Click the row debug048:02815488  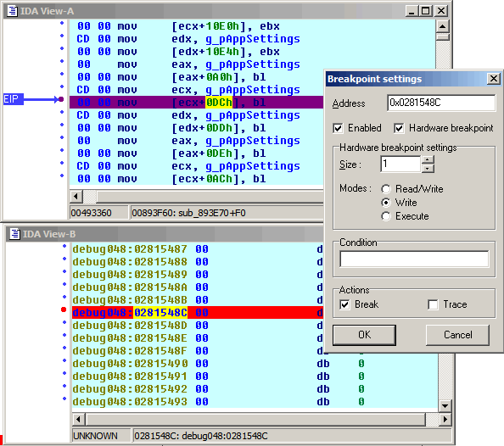click(x=198, y=262)
